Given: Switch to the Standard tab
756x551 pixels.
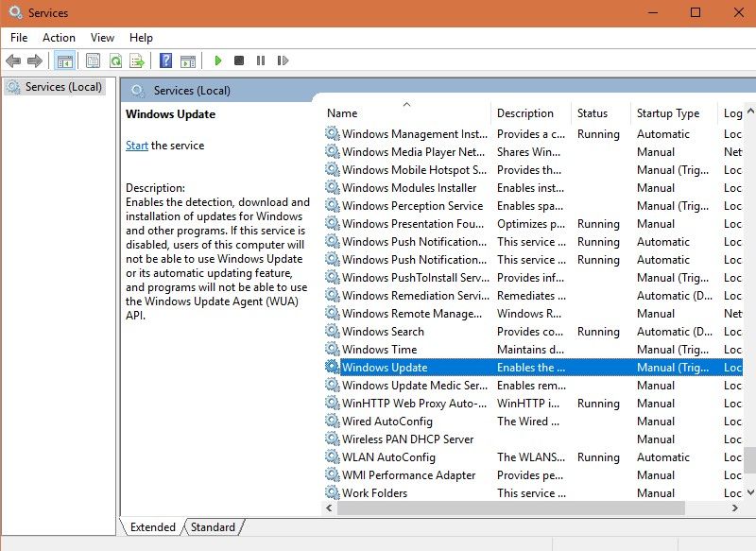Looking at the screenshot, I should pos(213,526).
